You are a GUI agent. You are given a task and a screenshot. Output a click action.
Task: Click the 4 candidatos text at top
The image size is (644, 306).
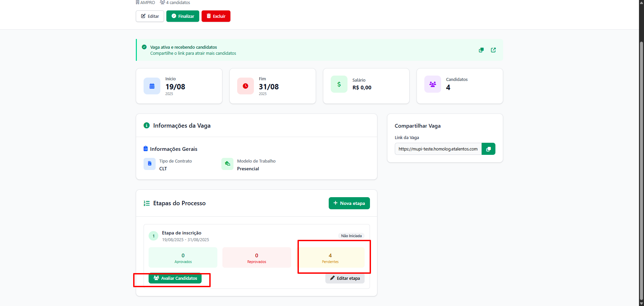coord(178,2)
